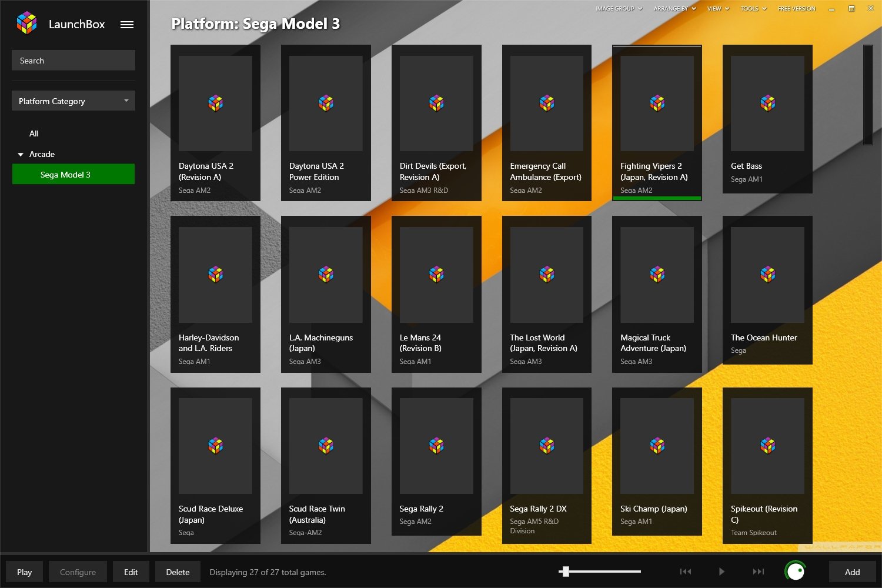882x588 pixels.
Task: Start music playback with play icon
Action: point(721,572)
